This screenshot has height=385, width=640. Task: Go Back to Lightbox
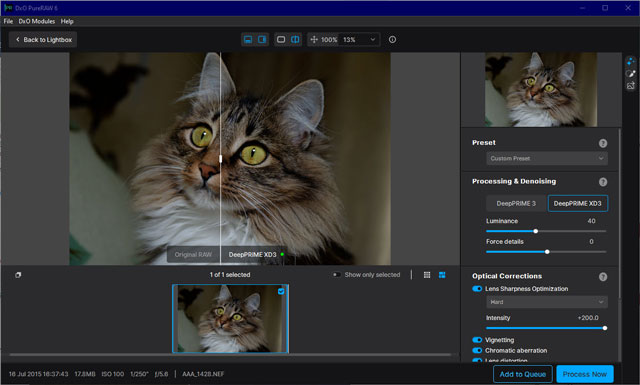click(x=43, y=40)
